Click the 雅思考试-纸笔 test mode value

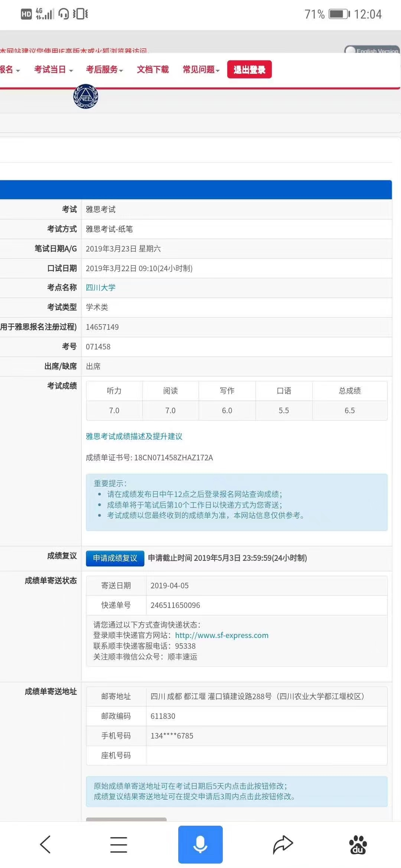pyautogui.click(x=109, y=229)
